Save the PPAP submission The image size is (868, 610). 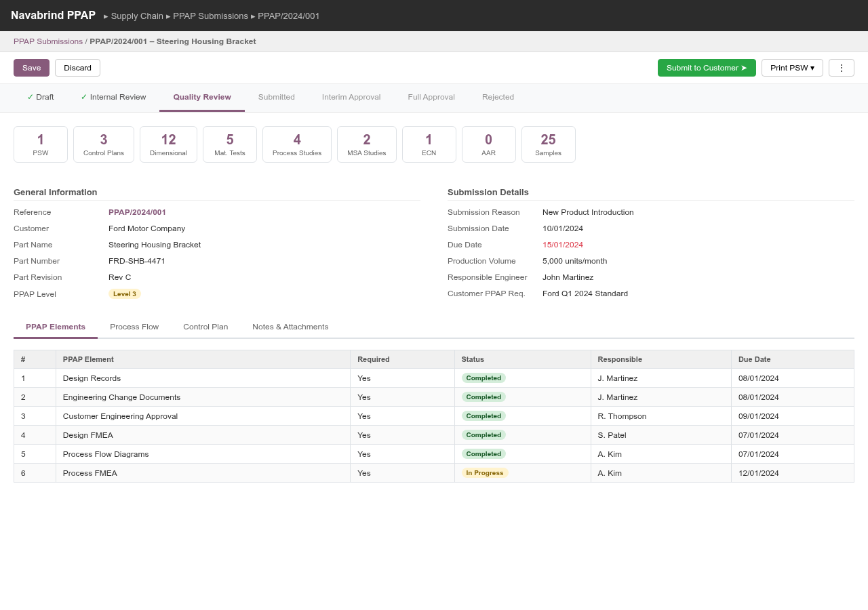pyautogui.click(x=31, y=68)
